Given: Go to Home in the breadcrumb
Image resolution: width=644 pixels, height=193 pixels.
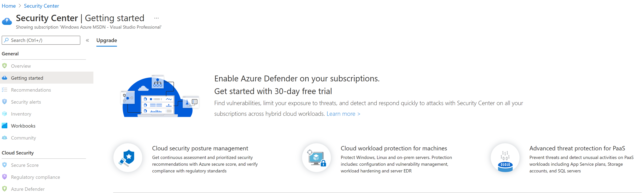Looking at the screenshot, I should [x=9, y=6].
